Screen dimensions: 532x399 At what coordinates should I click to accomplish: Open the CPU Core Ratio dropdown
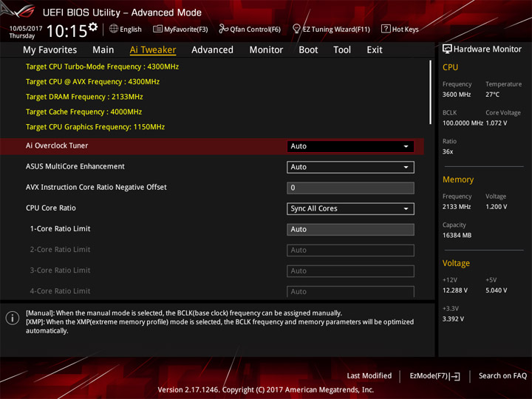tap(350, 208)
